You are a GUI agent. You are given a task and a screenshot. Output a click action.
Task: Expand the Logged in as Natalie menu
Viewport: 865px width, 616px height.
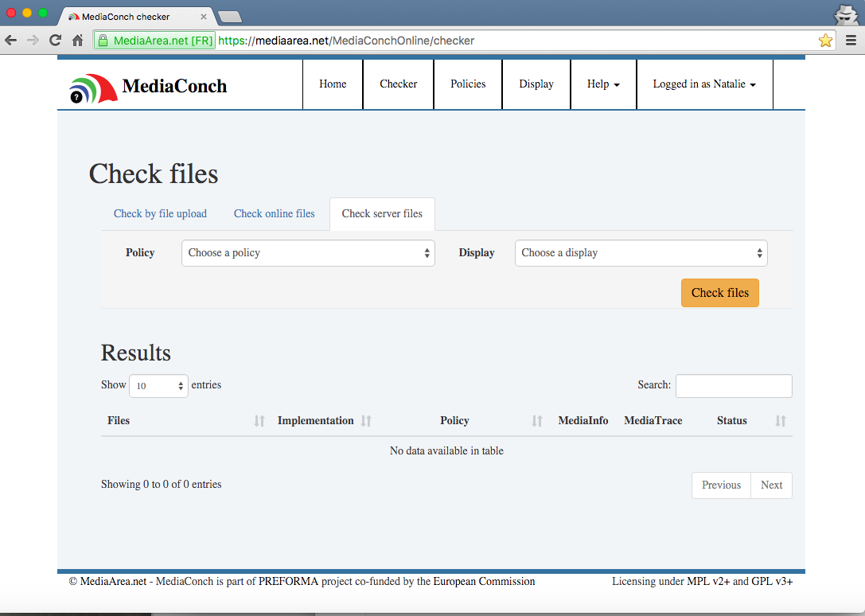pyautogui.click(x=704, y=84)
